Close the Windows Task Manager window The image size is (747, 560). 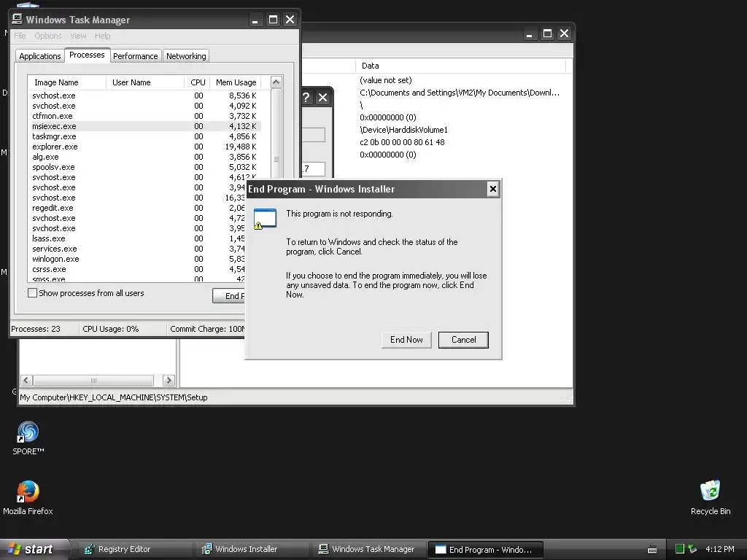tap(290, 20)
